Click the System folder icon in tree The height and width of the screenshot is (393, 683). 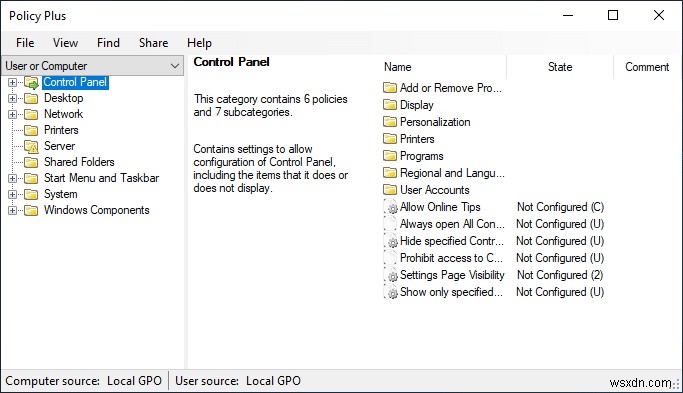coord(31,194)
